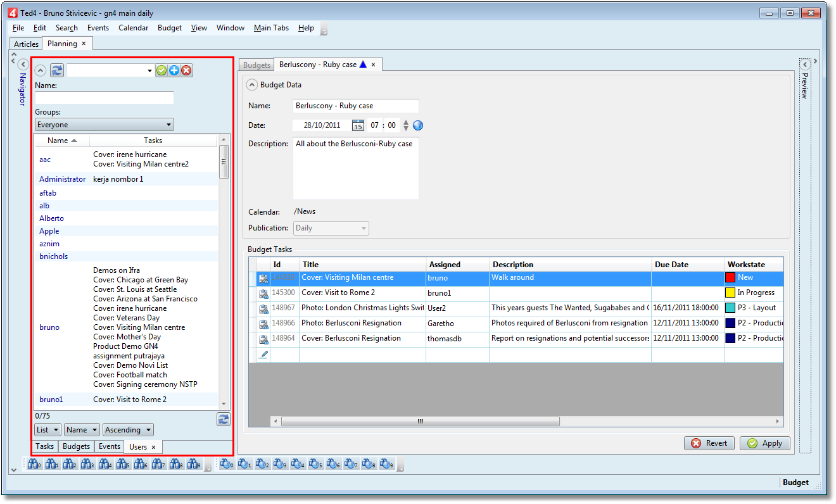Click binoculars shortcut icon numbered 5
836x504 pixels.
tap(123, 464)
